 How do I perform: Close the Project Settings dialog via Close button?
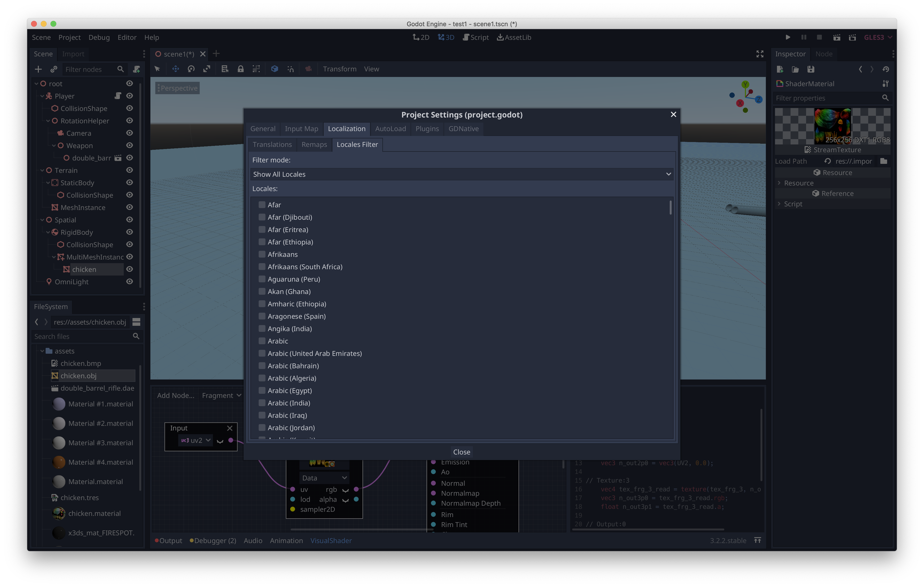coord(462,452)
